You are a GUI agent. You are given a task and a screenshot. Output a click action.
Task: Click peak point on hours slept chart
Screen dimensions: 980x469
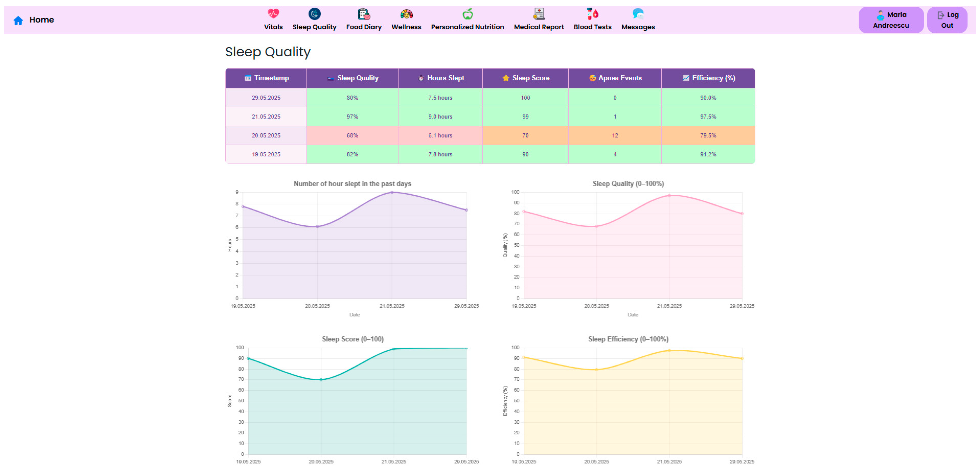point(392,192)
